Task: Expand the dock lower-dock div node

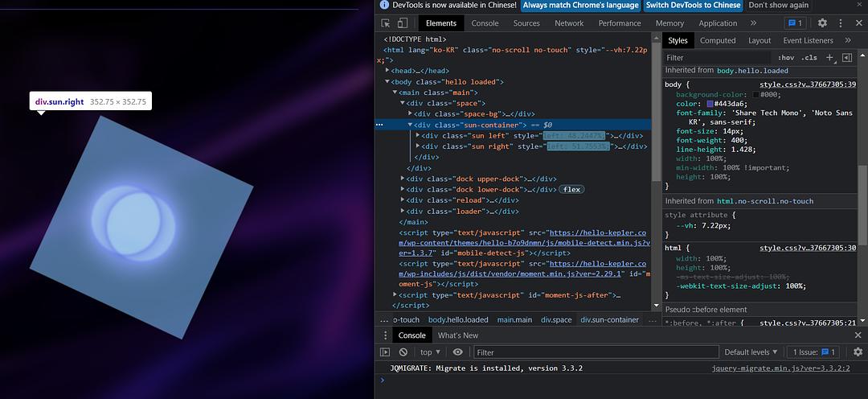Action: tap(403, 190)
